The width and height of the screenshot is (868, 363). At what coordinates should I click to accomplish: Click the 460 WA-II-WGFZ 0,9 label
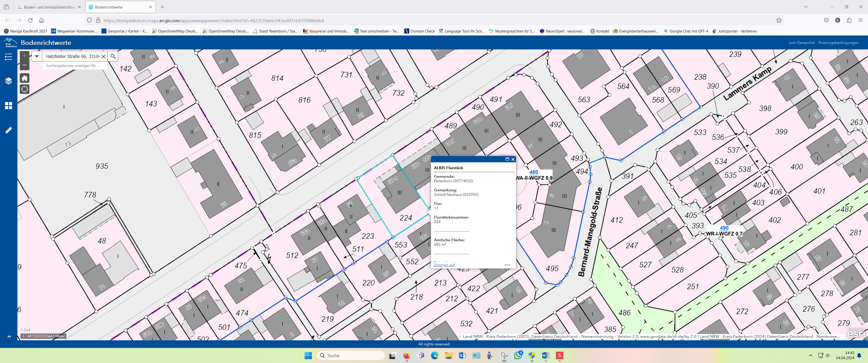(534, 175)
